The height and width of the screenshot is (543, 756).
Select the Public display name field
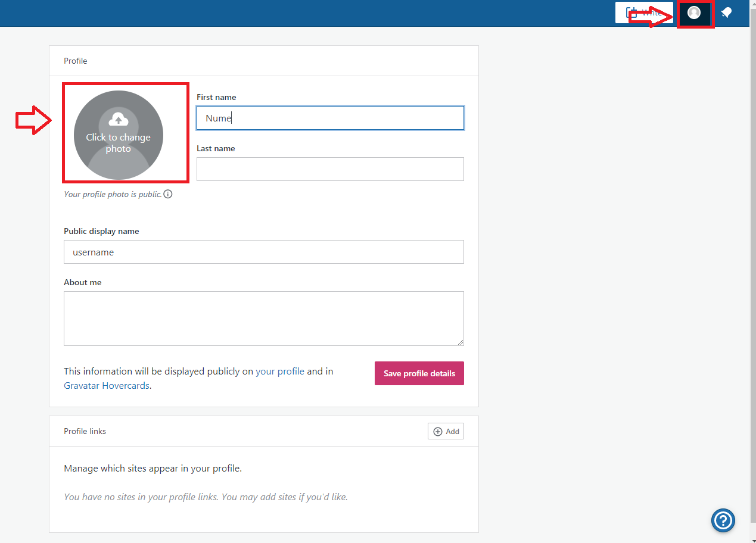pos(263,252)
